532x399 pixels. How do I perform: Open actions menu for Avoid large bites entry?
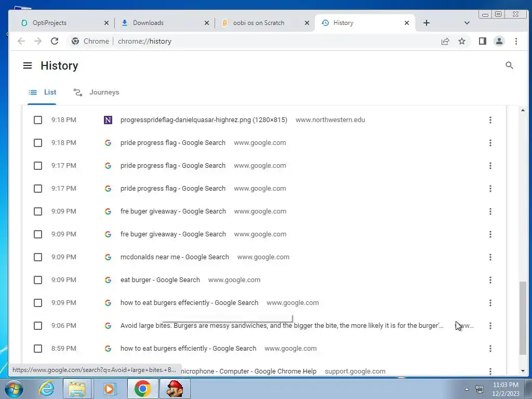click(x=490, y=326)
